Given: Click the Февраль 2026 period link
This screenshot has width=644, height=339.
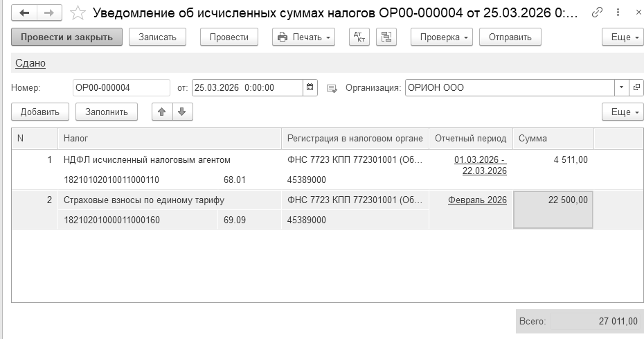Looking at the screenshot, I should 477,200.
